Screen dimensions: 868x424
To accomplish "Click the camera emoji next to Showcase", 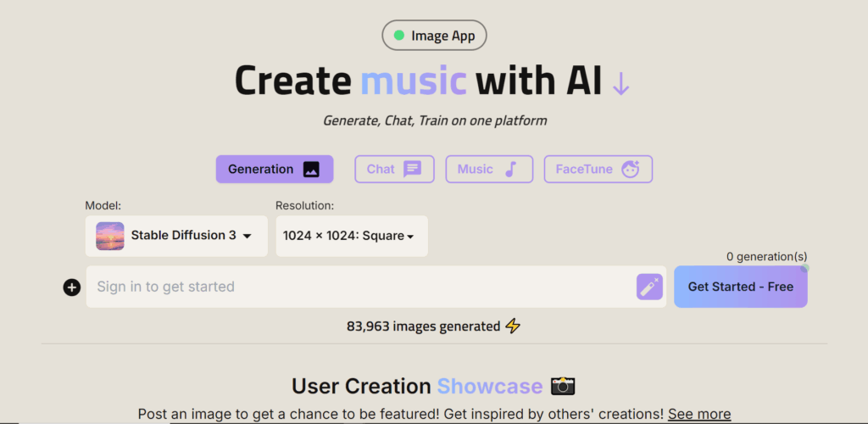I will click(563, 386).
